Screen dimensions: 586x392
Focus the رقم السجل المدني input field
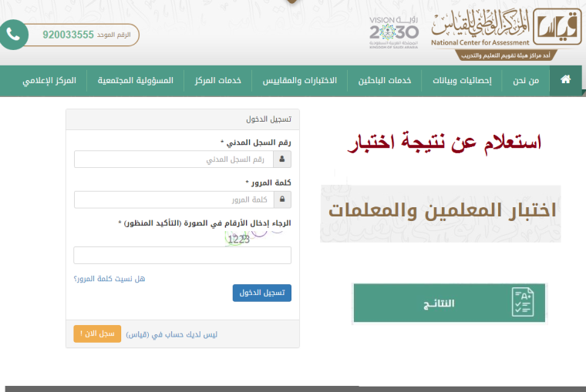tap(173, 159)
